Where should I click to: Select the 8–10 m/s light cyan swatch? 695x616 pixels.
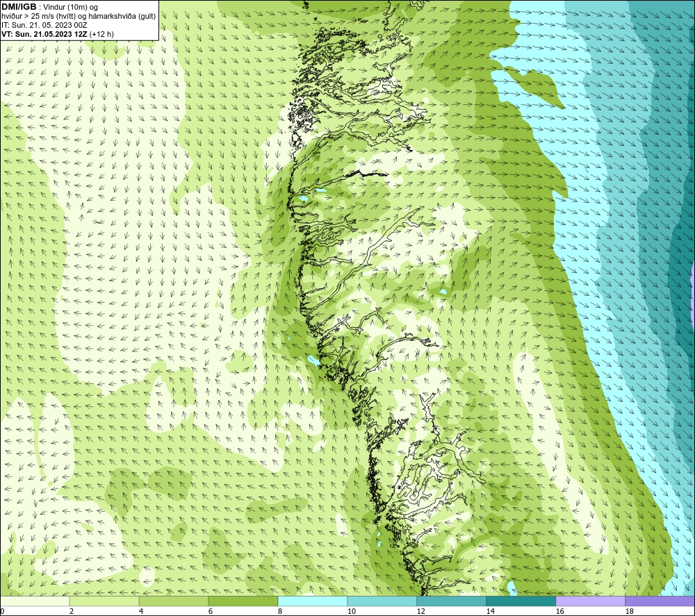(x=313, y=601)
